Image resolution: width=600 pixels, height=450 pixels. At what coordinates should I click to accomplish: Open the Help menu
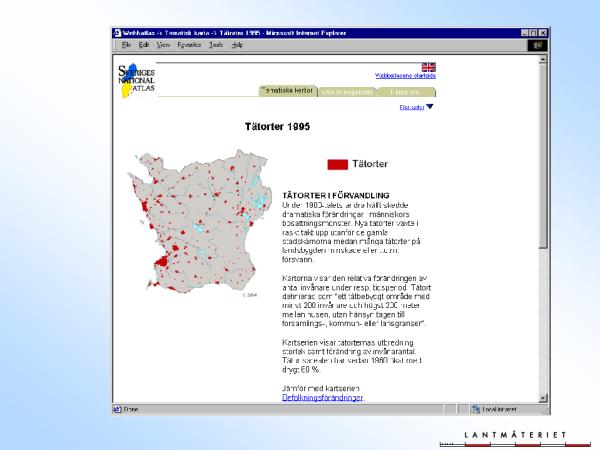(x=237, y=45)
